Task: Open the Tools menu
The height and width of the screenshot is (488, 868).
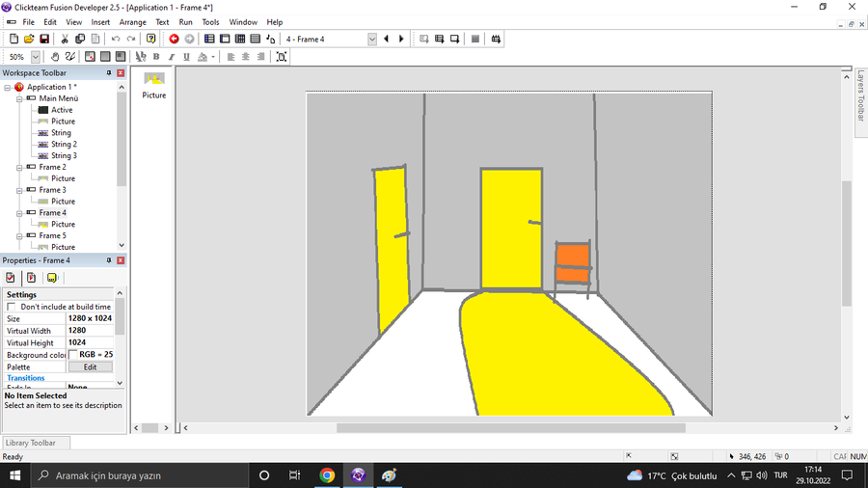Action: click(210, 22)
